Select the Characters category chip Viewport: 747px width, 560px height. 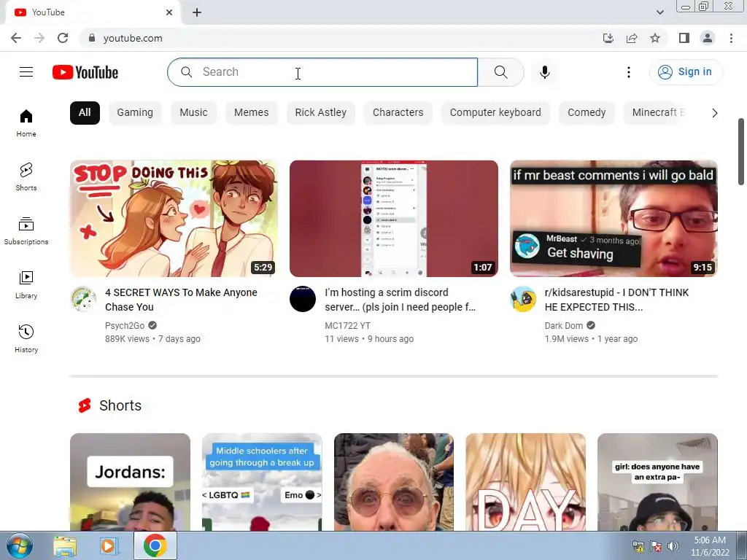coord(398,113)
